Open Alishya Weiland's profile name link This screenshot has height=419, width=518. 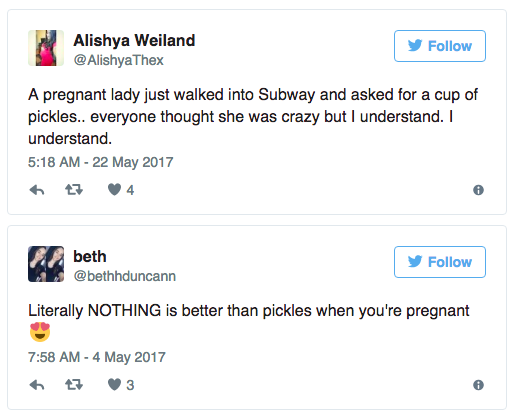click(x=134, y=41)
